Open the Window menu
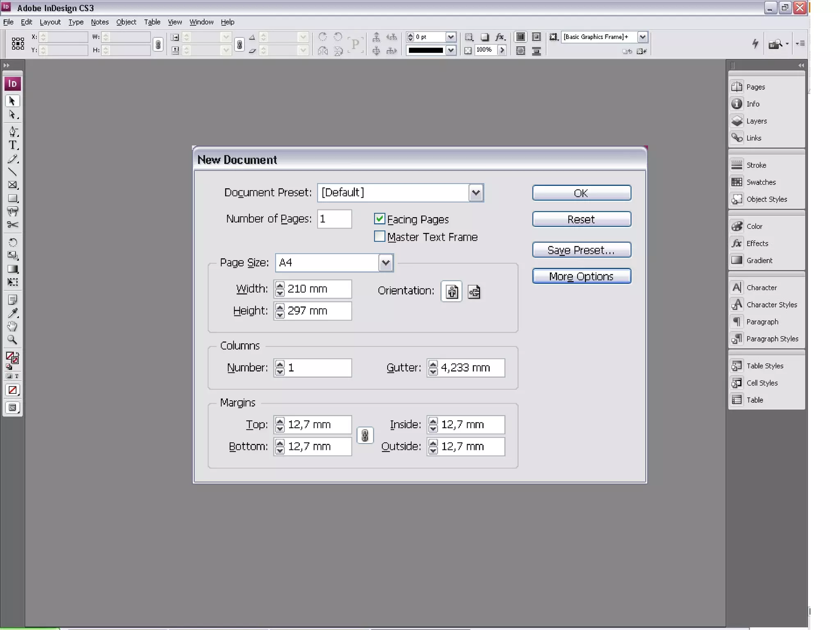This screenshot has width=840, height=630. point(201,22)
